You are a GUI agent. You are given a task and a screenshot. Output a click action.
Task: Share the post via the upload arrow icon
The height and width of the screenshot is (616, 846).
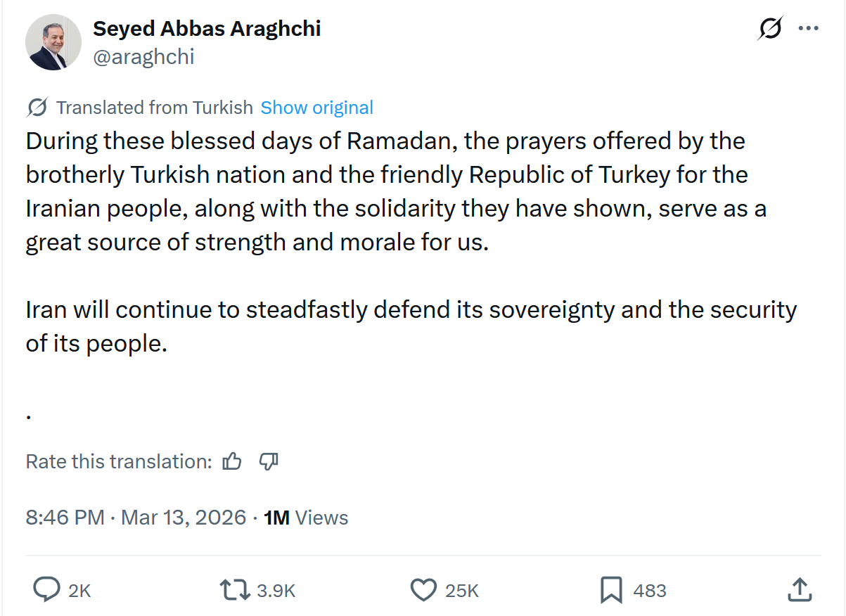(800, 590)
